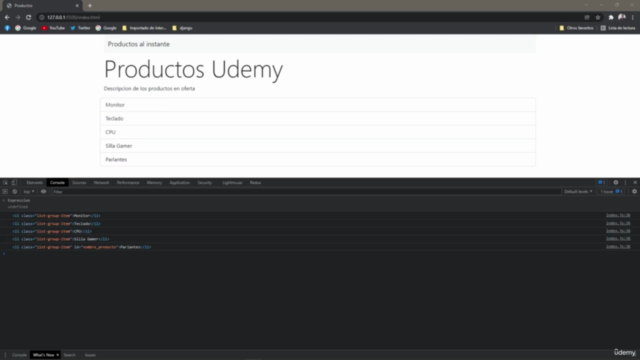The height and width of the screenshot is (360, 640).
Task: Activate the DevTools inspect element icon
Action: pyautogui.click(x=5, y=182)
